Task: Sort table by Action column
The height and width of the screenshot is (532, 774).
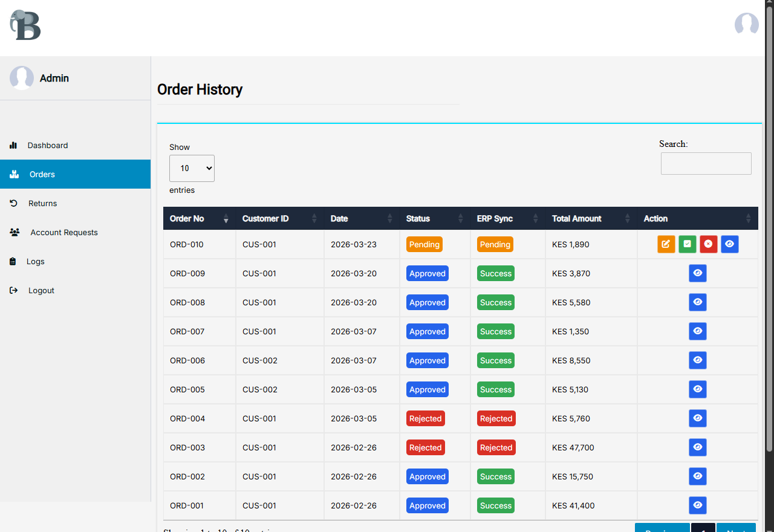Action: [698, 218]
